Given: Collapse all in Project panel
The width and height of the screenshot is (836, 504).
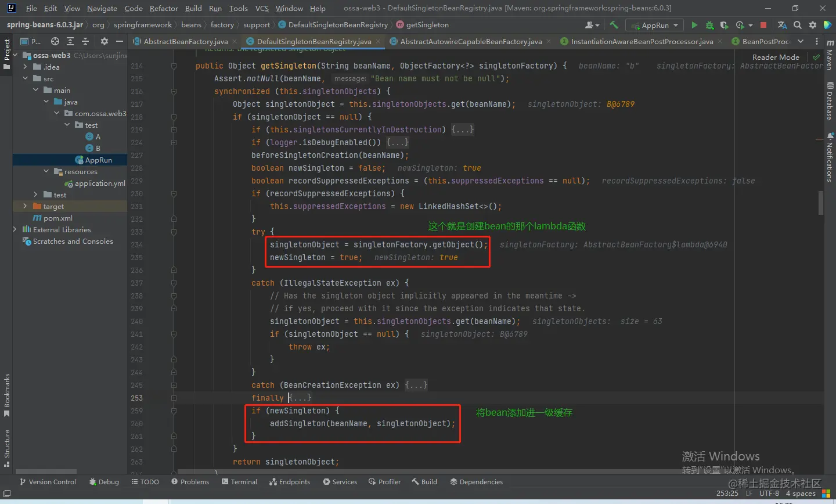Looking at the screenshot, I should click(85, 41).
